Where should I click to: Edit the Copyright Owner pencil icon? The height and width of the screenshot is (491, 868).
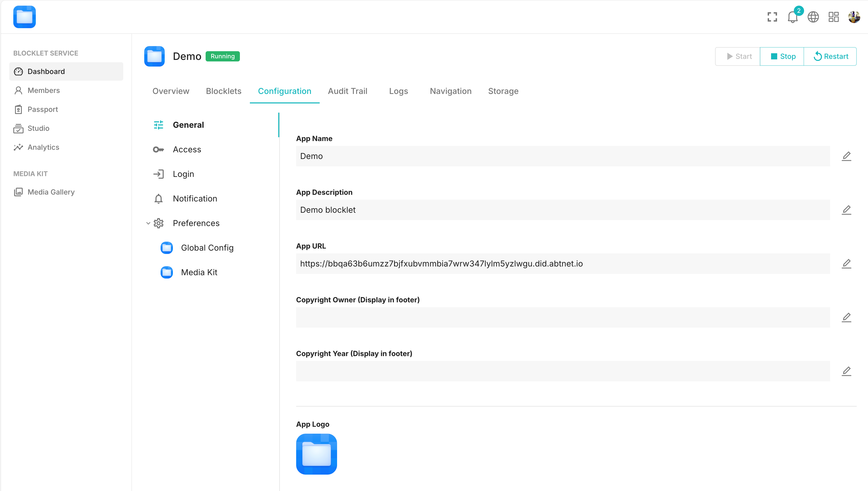coord(847,317)
